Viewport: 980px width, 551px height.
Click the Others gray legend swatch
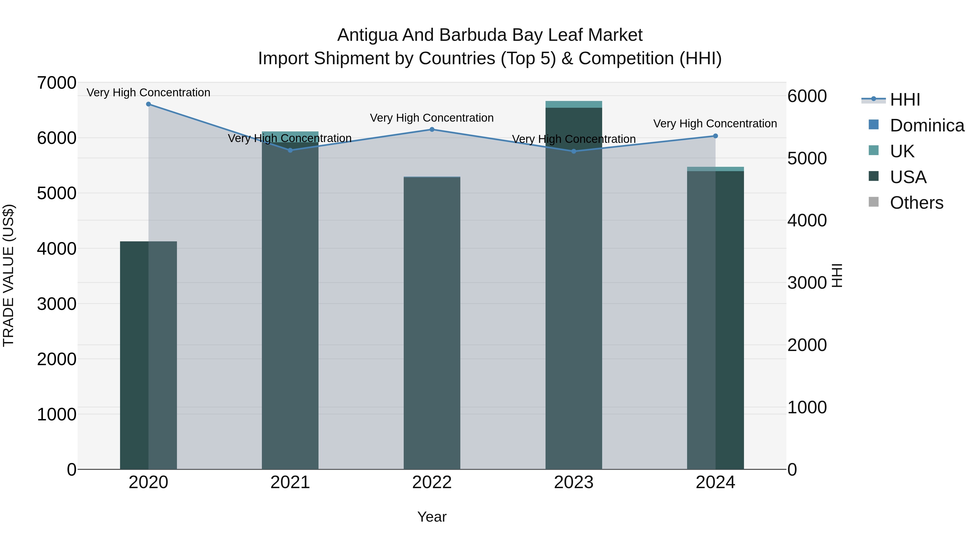(874, 202)
